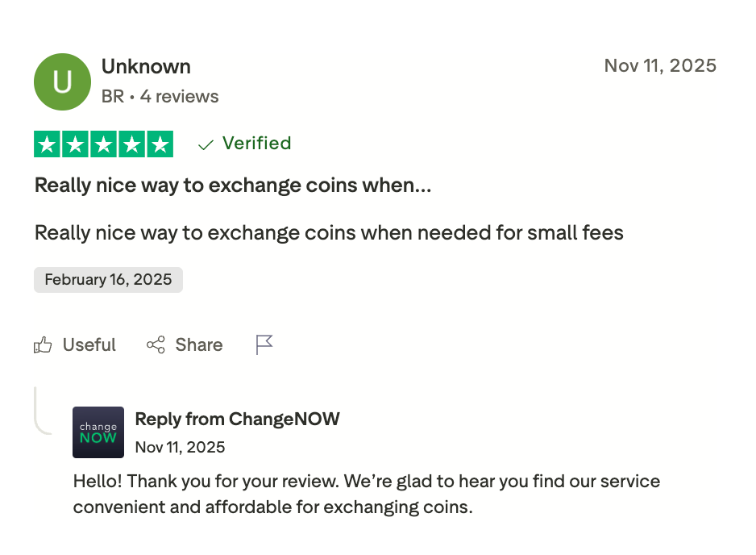Select the first green rating star

[x=46, y=144]
